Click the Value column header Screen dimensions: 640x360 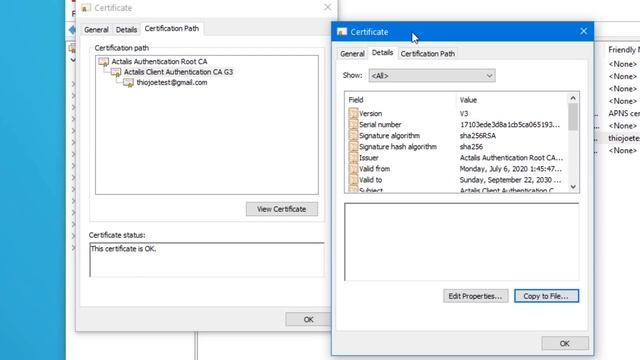click(512, 100)
